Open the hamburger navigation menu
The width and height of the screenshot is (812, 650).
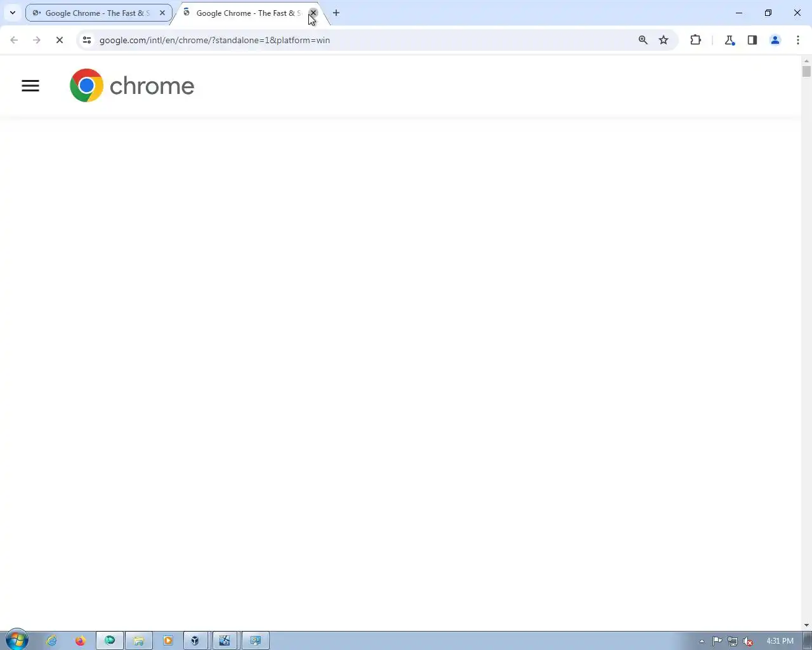(30, 86)
